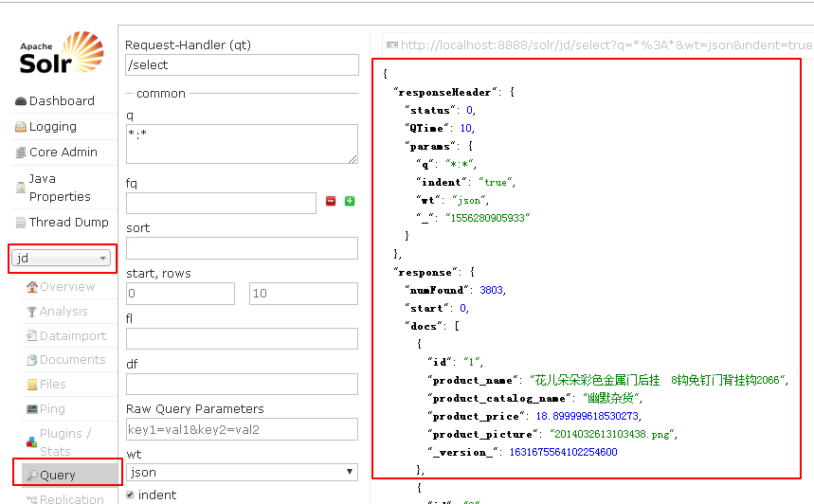This screenshot has height=504, width=814.
Task: Toggle the indent checkbox
Action: pos(131,495)
